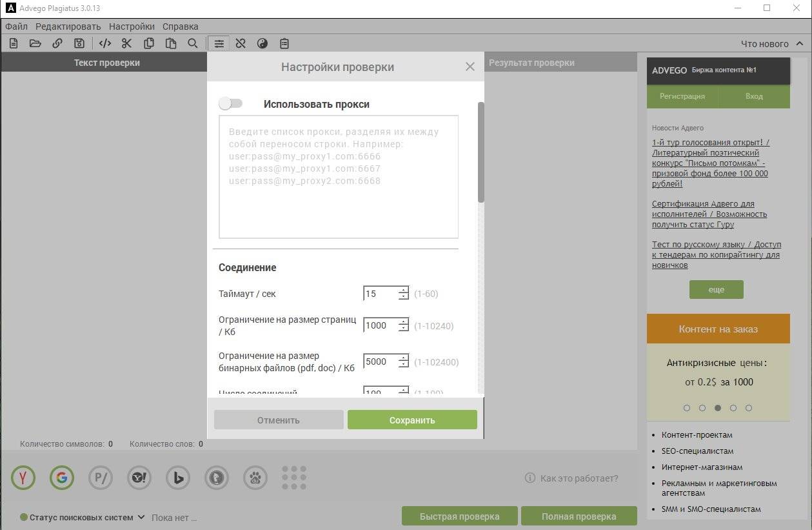
Task: Toggle the round coin-style search engine icon
Action: (x=217, y=478)
